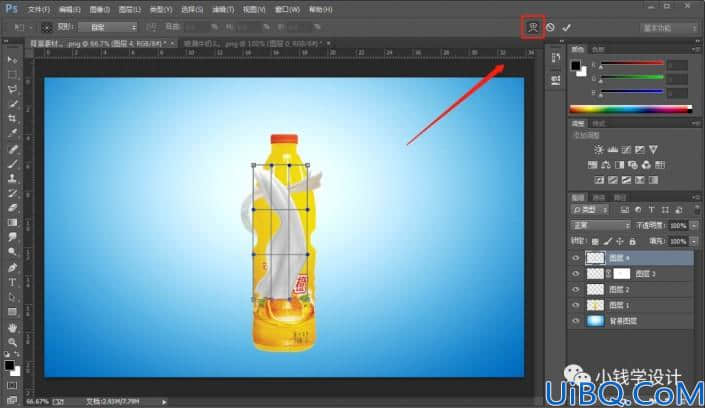Screen dimensions: 705x408
Task: Select the Healing Brush tool
Action: [12, 149]
